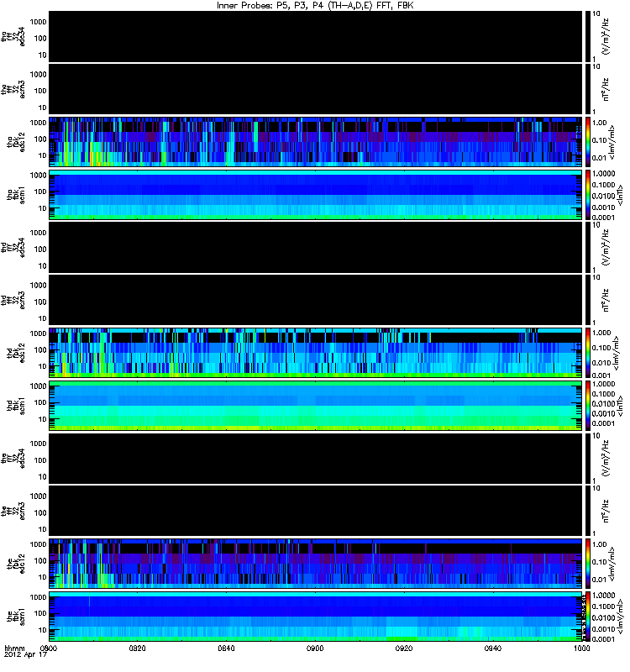
Task: Click the 'thd fbk edc12' y-axis label
Action: [x=16, y=353]
